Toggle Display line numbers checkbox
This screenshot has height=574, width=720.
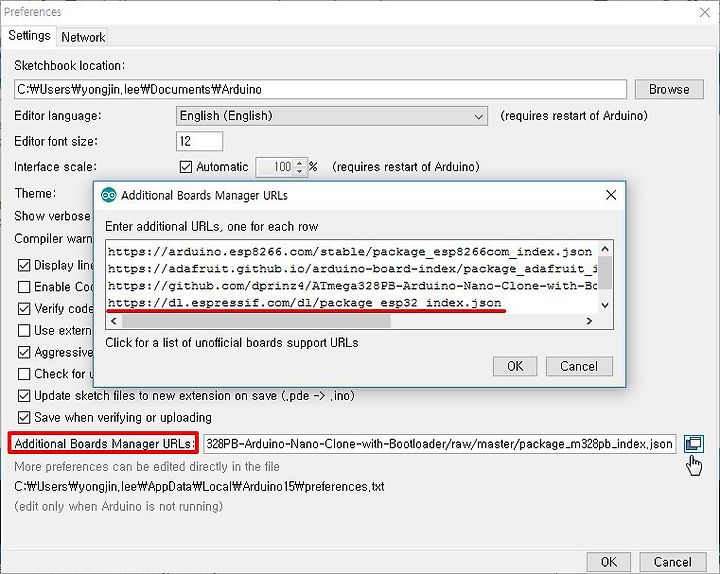tap(24, 265)
